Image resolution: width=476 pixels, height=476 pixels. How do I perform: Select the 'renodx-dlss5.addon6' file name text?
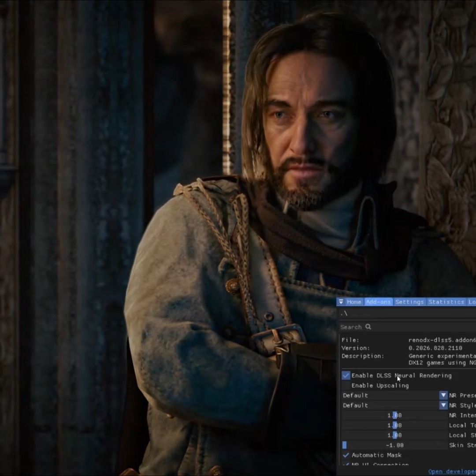tap(442, 340)
